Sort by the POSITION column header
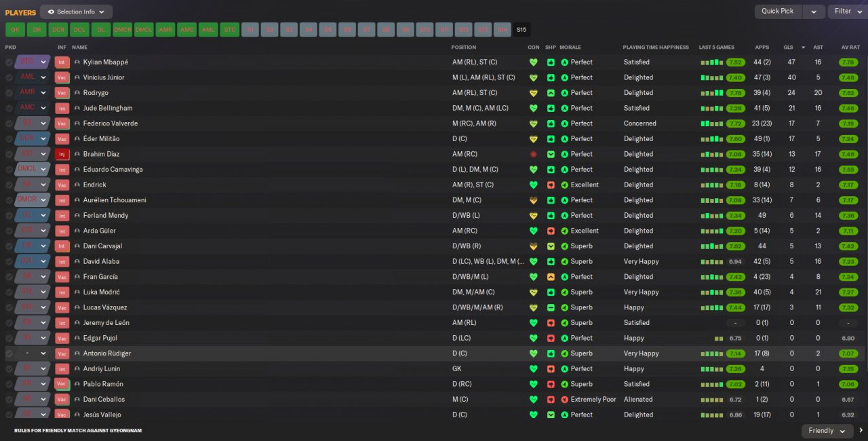Screen dimensions: 868x441 click(x=464, y=47)
